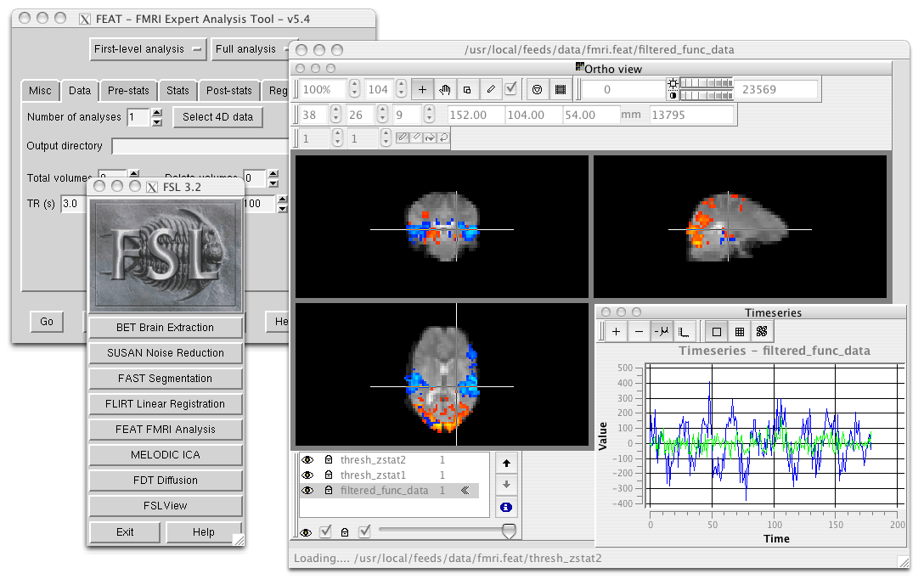Click the Number of analyses stepper
This screenshot has height=579, width=924.
click(x=157, y=117)
